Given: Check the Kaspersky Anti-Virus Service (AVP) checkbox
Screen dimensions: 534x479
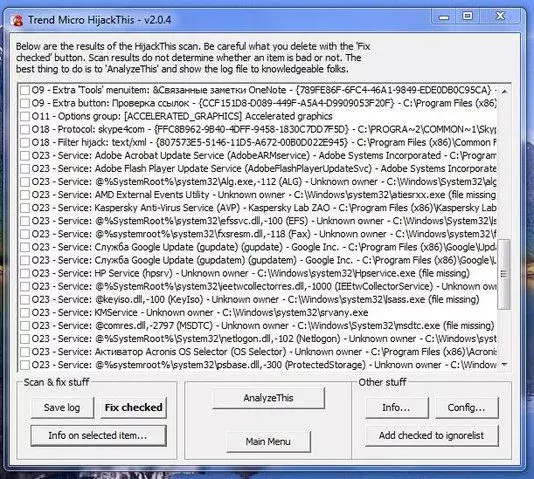Looking at the screenshot, I should (x=25, y=208).
